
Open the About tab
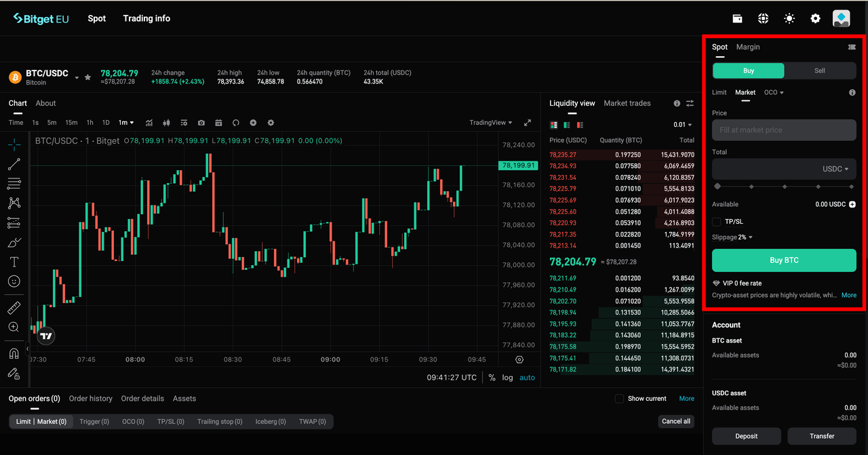pos(45,103)
